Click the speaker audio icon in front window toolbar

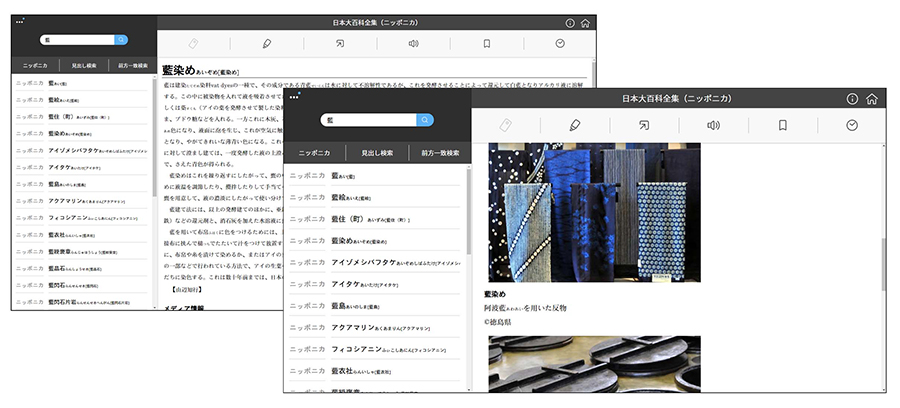(713, 125)
